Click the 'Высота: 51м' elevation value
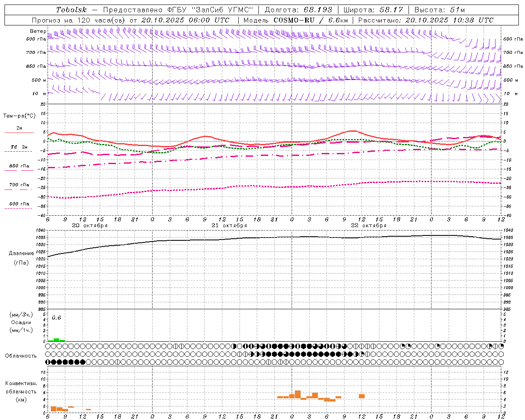The image size is (525, 420). (x=440, y=10)
